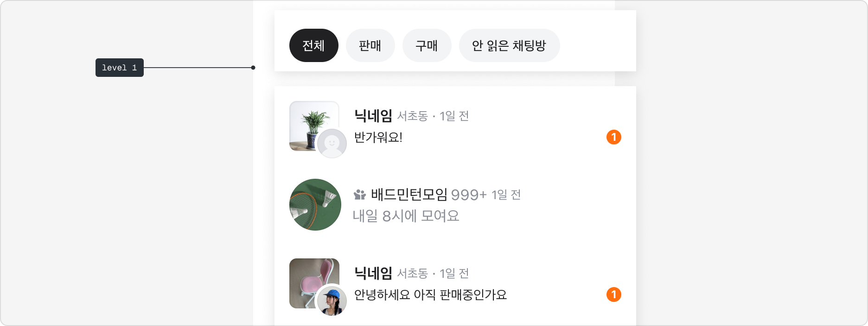
Task: Open the 안녕하세요 아직 판매중인가요 message
Action: pyautogui.click(x=430, y=295)
